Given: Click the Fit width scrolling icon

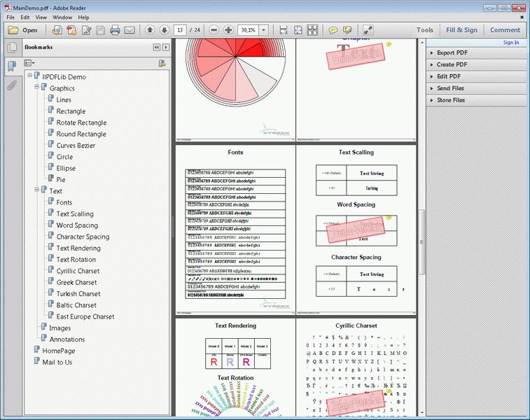Looking at the screenshot, I should point(284,30).
